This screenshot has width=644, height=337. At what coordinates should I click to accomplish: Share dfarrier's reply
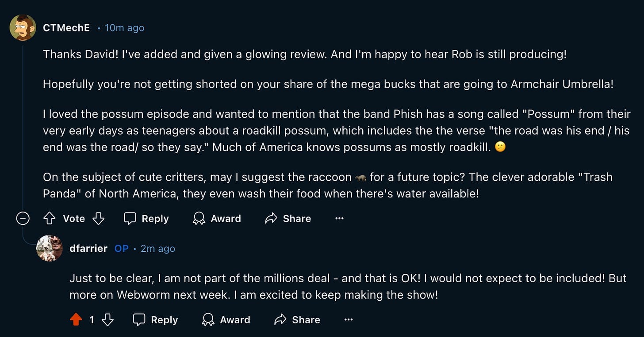(x=297, y=319)
